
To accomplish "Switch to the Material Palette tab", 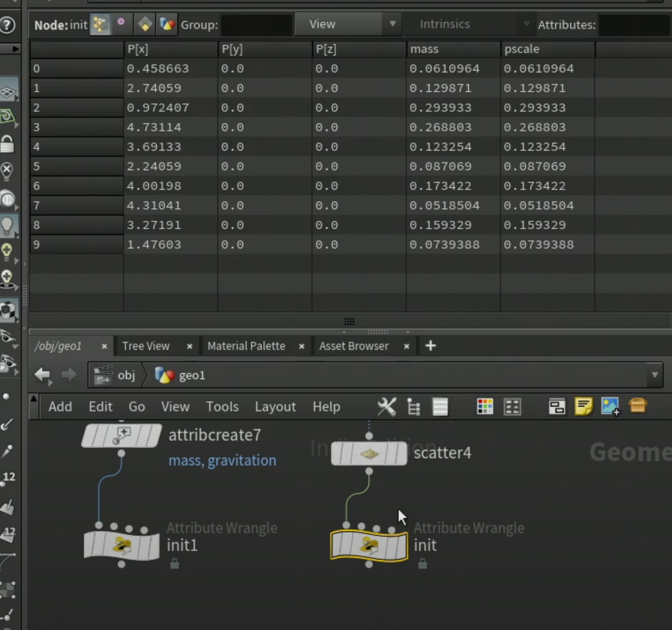I will (x=246, y=346).
